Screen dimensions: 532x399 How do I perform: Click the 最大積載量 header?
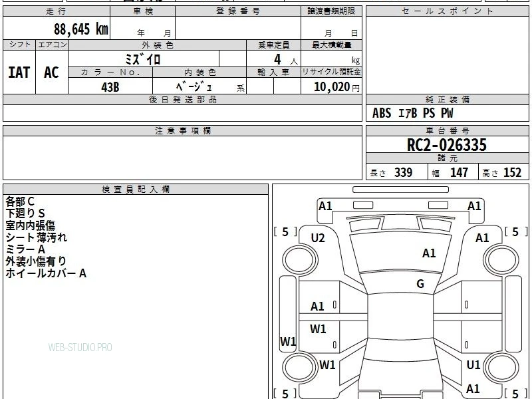point(331,45)
